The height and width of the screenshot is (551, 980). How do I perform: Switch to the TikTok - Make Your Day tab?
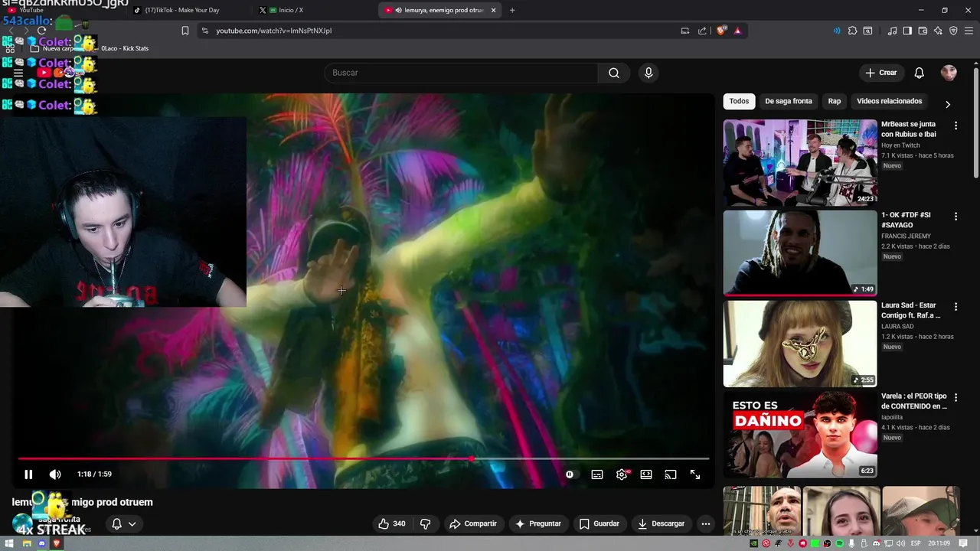pos(182,10)
